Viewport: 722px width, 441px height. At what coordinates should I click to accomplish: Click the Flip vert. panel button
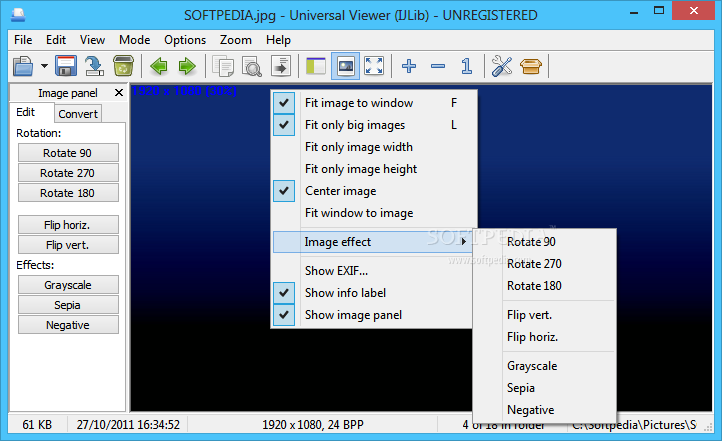point(68,245)
